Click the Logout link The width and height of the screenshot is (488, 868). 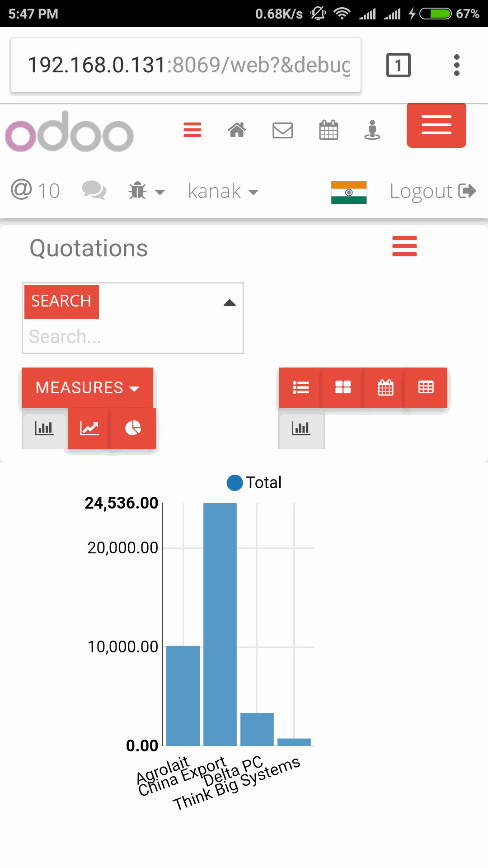tap(433, 191)
